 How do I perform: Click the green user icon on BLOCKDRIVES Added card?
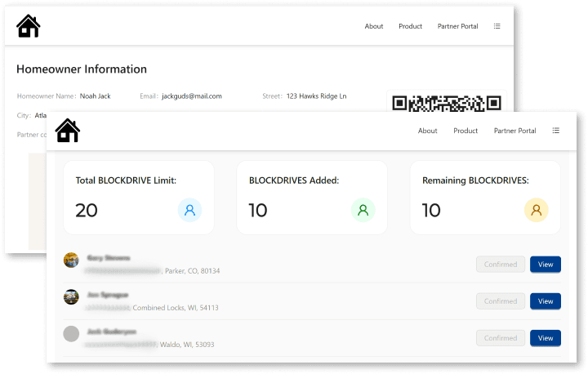[x=363, y=210]
